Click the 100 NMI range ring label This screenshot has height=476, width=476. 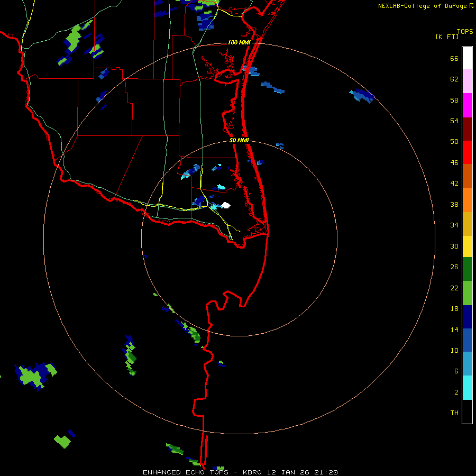239,42
